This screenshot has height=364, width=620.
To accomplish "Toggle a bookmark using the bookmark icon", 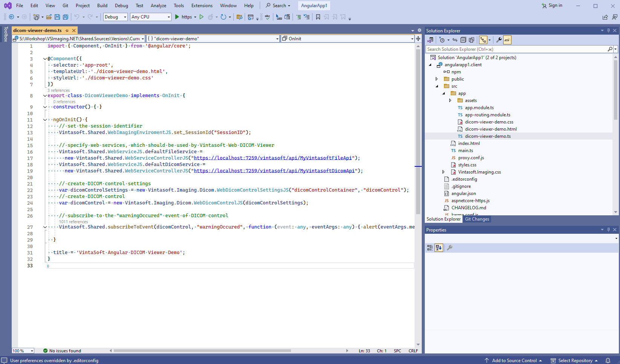I will click(x=318, y=17).
